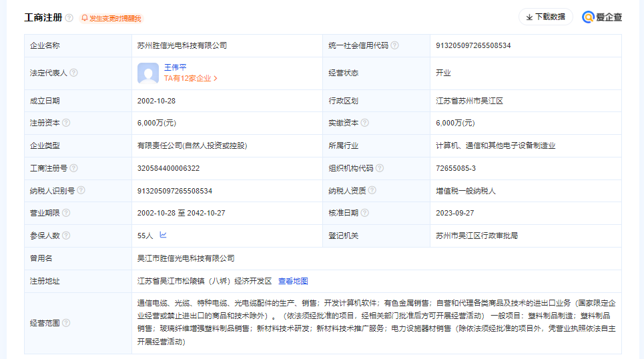This screenshot has height=359, width=644.
Task: Select 开业 operating status value
Action: click(x=443, y=73)
